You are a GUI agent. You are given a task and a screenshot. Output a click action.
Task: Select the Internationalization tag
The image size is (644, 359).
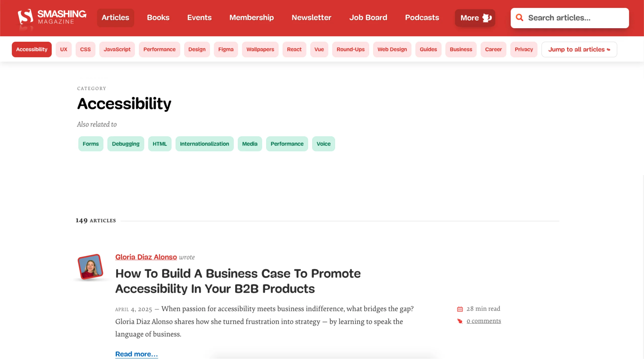pyautogui.click(x=204, y=144)
